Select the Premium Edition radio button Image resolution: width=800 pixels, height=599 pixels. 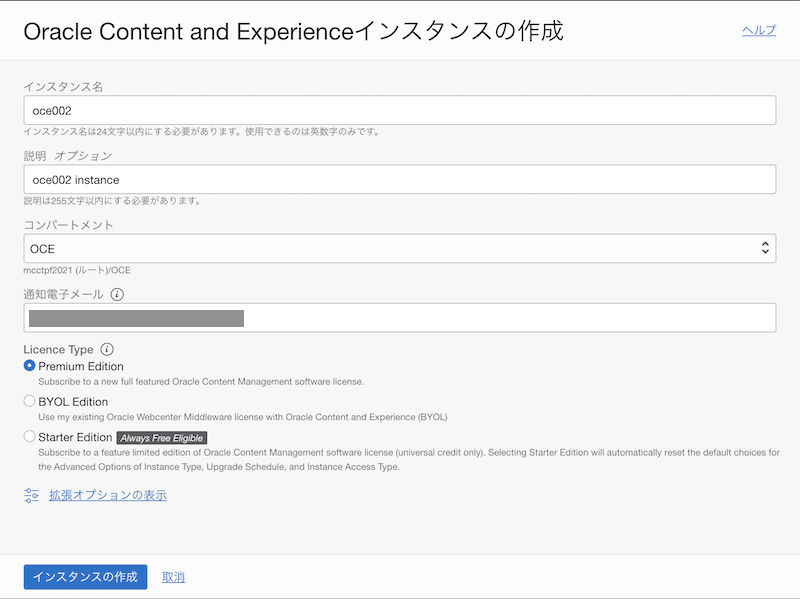click(29, 366)
